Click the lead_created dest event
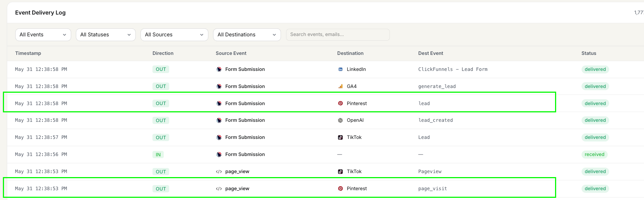Viewport: 644px width, 200px height. [x=436, y=120]
